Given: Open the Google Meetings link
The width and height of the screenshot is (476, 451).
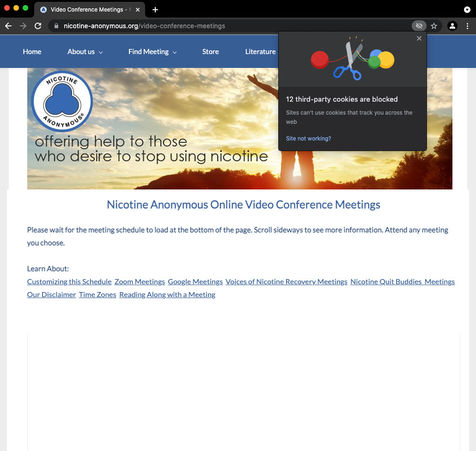Looking at the screenshot, I should click(x=195, y=282).
